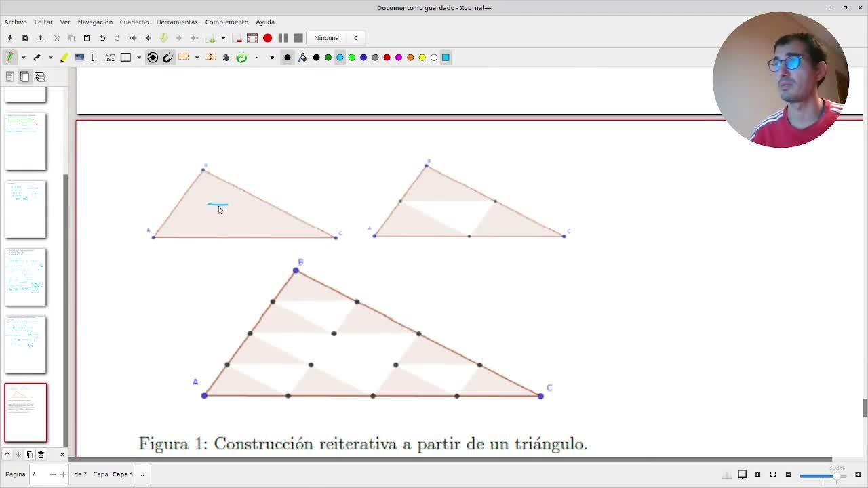The image size is (868, 488).
Task: Pick the red pen color
Action: click(387, 58)
